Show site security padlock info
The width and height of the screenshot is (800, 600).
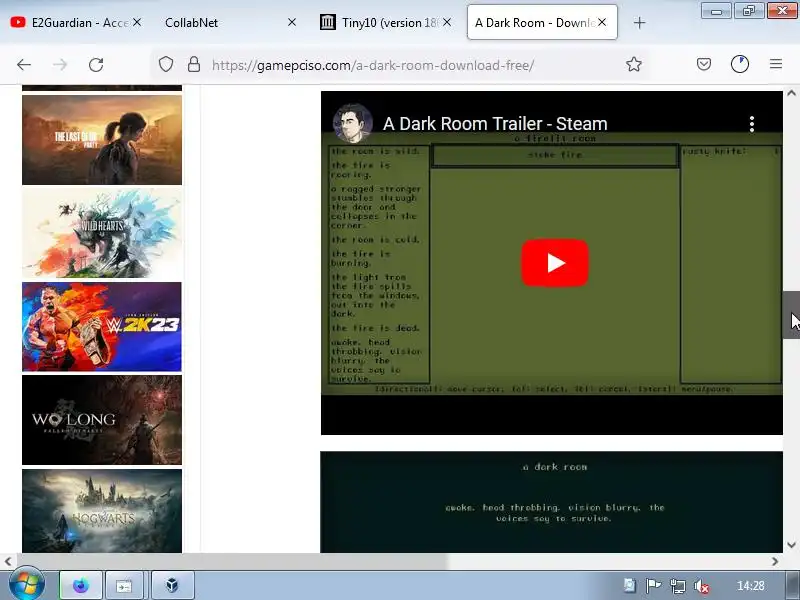tap(194, 64)
